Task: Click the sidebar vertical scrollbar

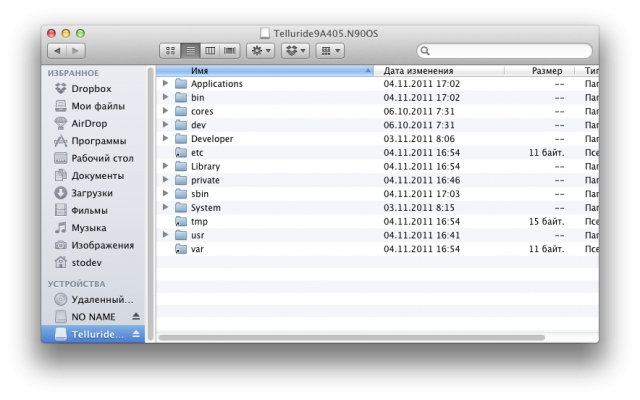Action: pos(150,204)
